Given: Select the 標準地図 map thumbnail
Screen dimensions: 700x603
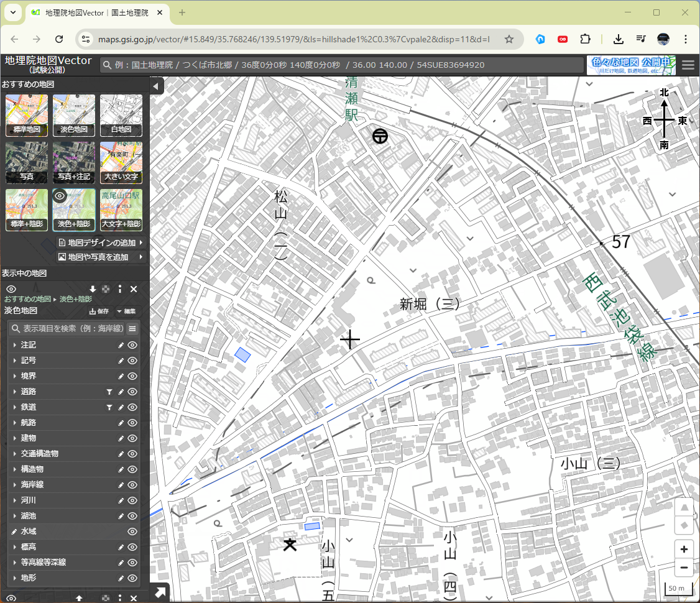Looking at the screenshot, I should click(26, 115).
